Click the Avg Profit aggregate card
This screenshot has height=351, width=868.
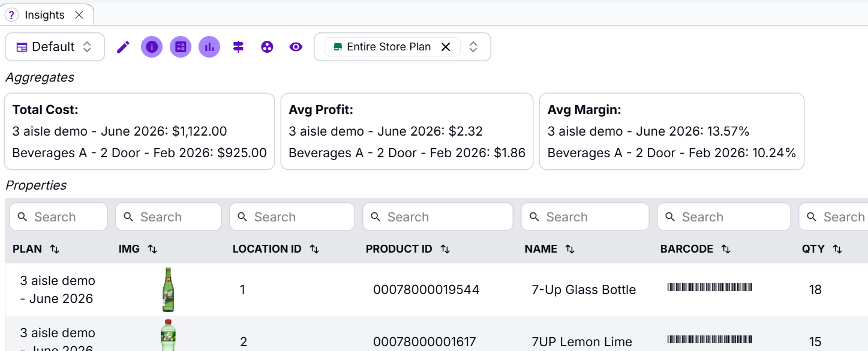407,131
